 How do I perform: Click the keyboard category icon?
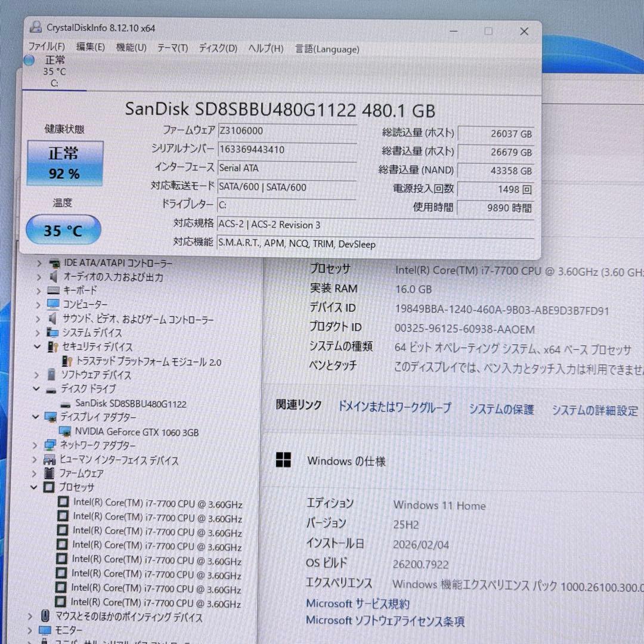(54, 291)
